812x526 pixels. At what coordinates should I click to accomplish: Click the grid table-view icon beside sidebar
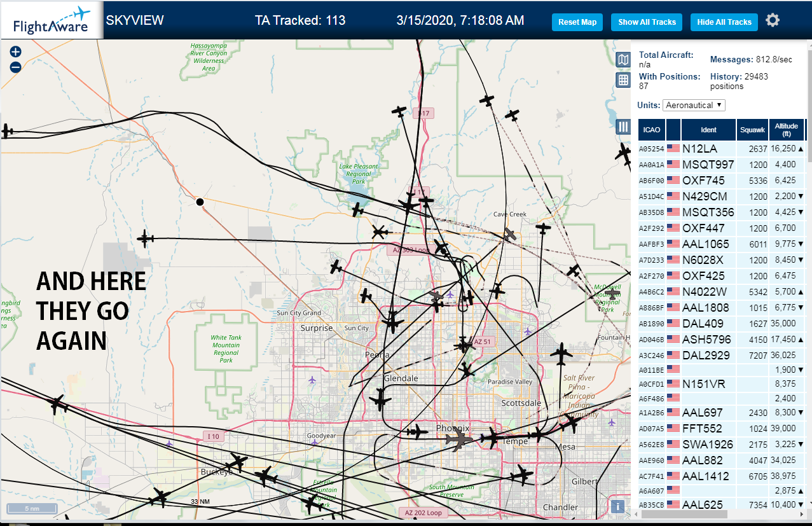pos(624,80)
